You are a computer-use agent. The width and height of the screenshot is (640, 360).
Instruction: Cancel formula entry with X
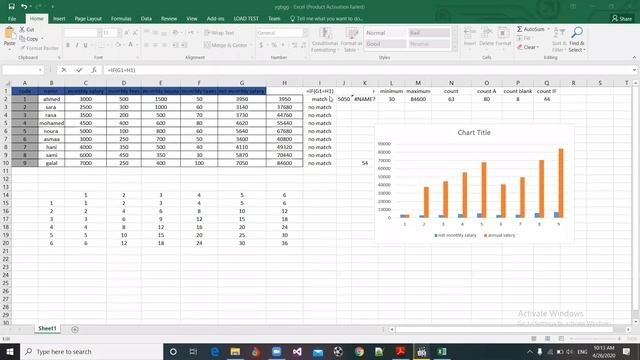pos(64,70)
